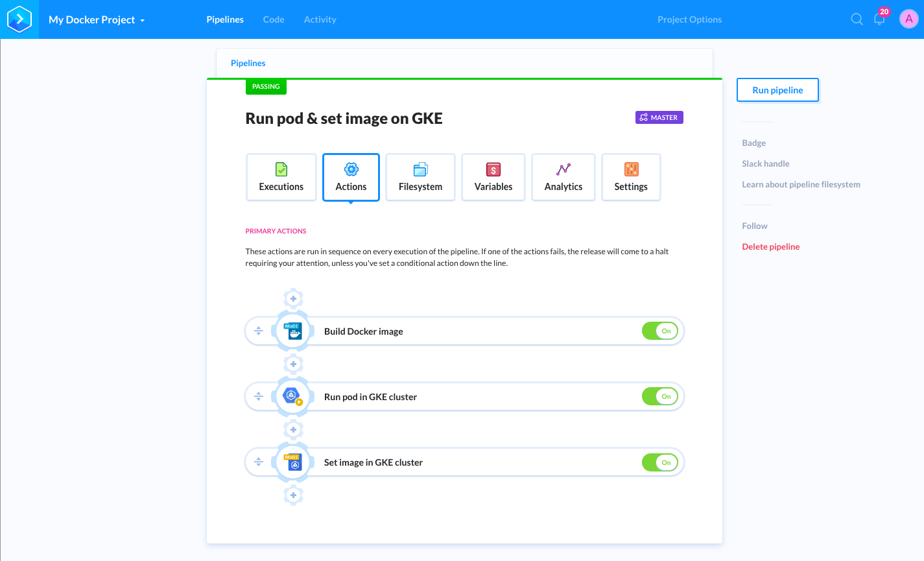Grab reorder handle of Run pod in GKE cluster

258,396
